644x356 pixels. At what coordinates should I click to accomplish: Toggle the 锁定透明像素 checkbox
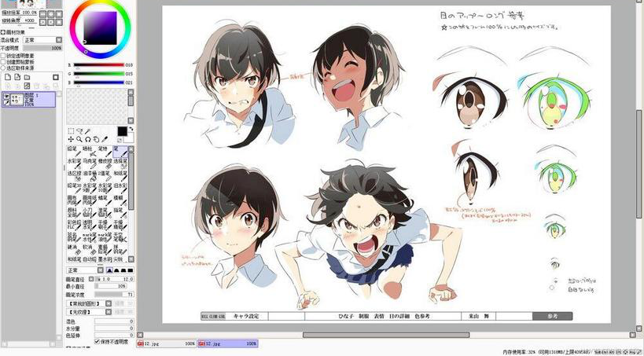(3, 56)
